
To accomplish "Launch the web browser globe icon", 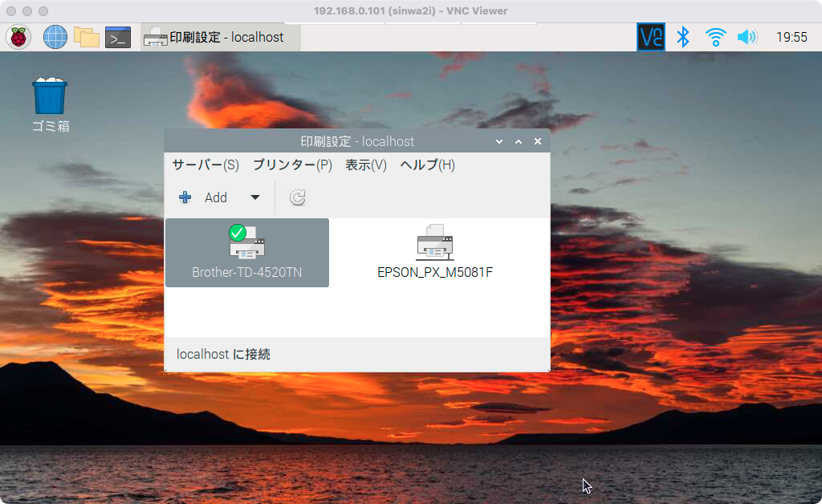I will pyautogui.click(x=55, y=37).
